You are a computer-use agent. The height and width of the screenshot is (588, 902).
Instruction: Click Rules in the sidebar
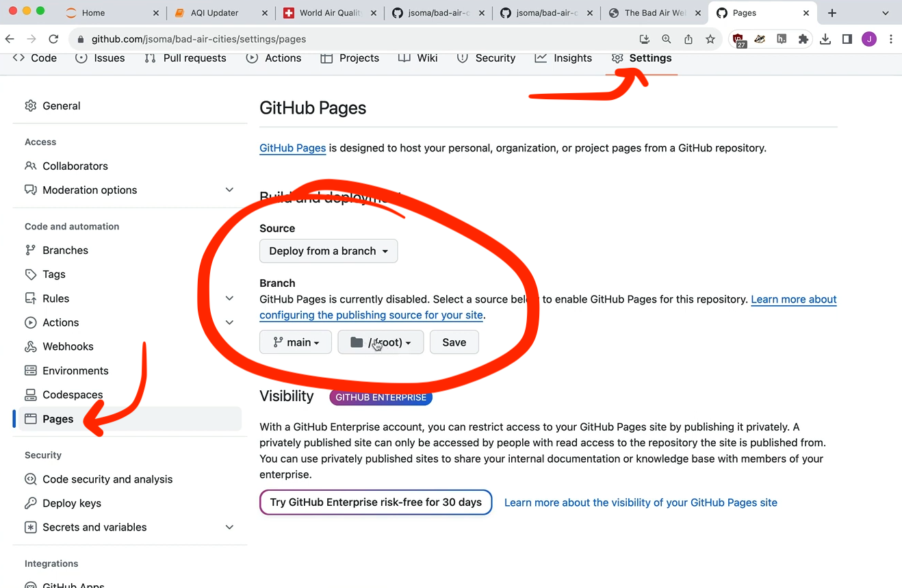55,298
